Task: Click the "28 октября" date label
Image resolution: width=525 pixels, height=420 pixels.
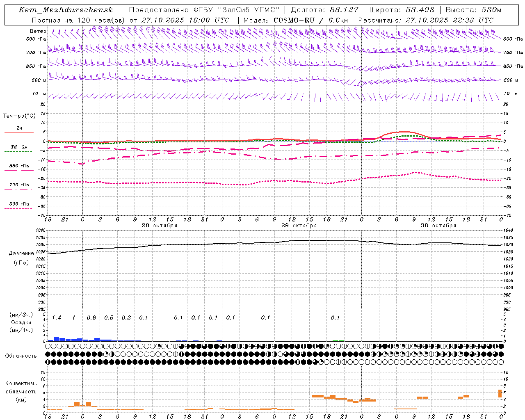Action: coord(159,226)
